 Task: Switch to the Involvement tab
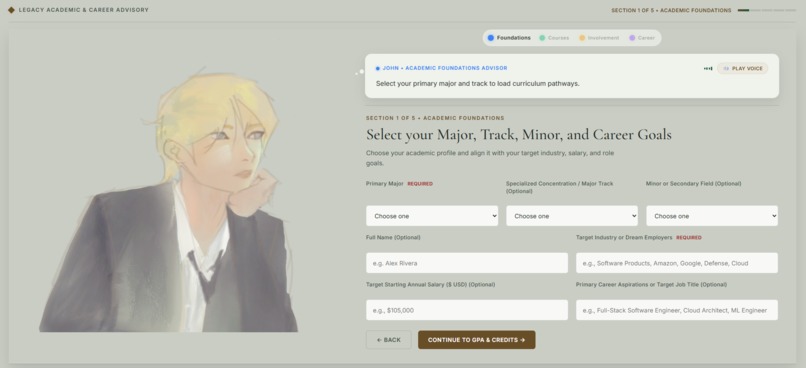tap(599, 38)
